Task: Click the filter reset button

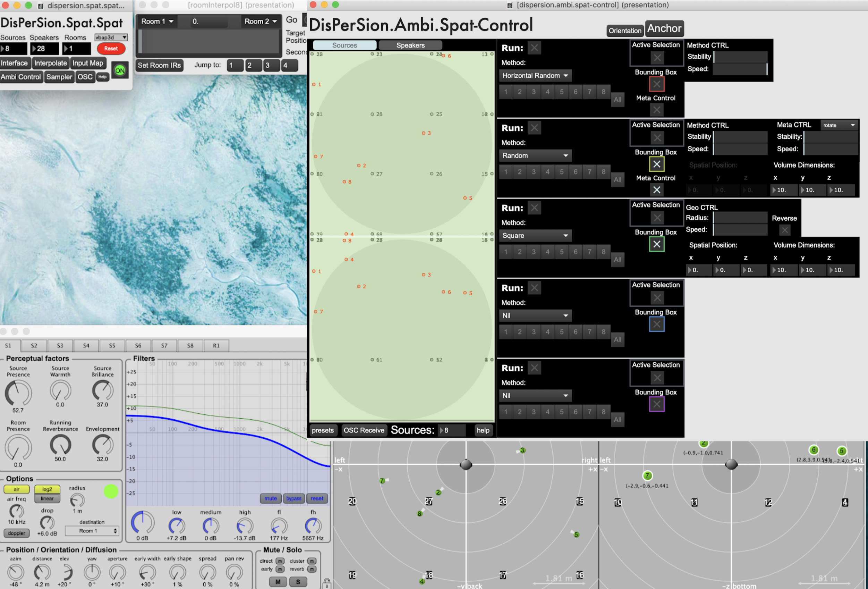Action: point(317,498)
